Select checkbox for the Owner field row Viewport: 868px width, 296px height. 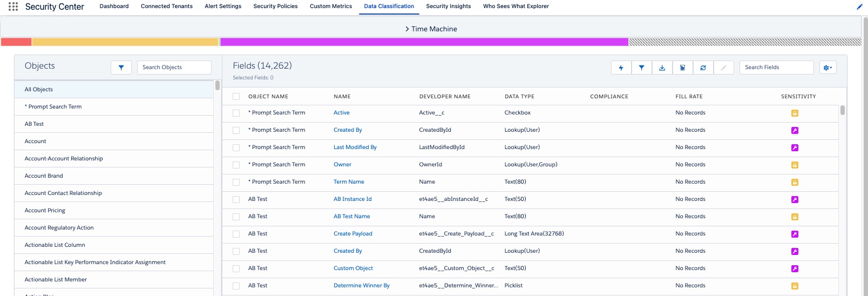236,165
